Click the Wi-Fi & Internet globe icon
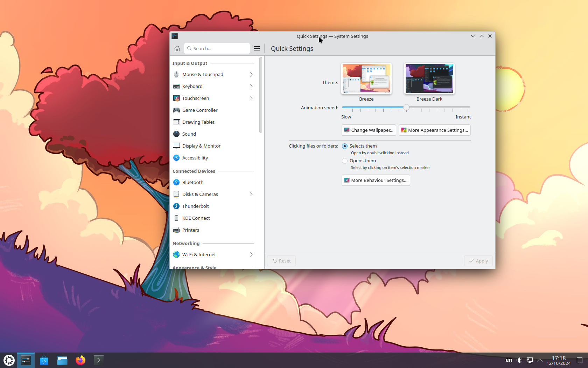This screenshot has width=588, height=368. pyautogui.click(x=176, y=254)
